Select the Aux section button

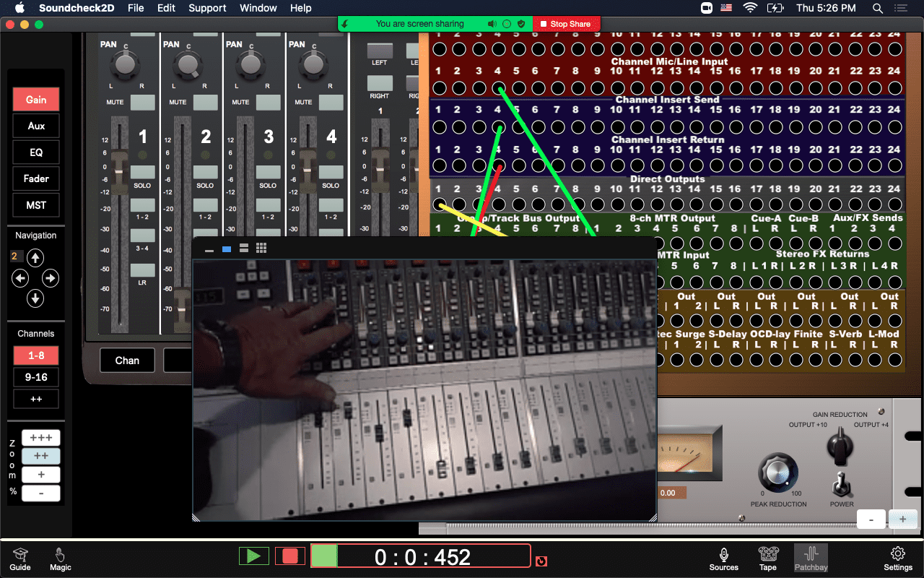tap(36, 126)
